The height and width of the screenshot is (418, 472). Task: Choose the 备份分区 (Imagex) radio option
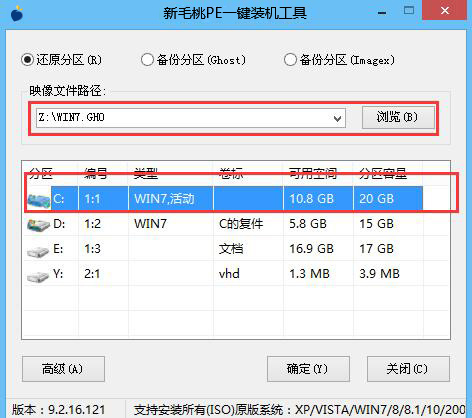coord(290,60)
